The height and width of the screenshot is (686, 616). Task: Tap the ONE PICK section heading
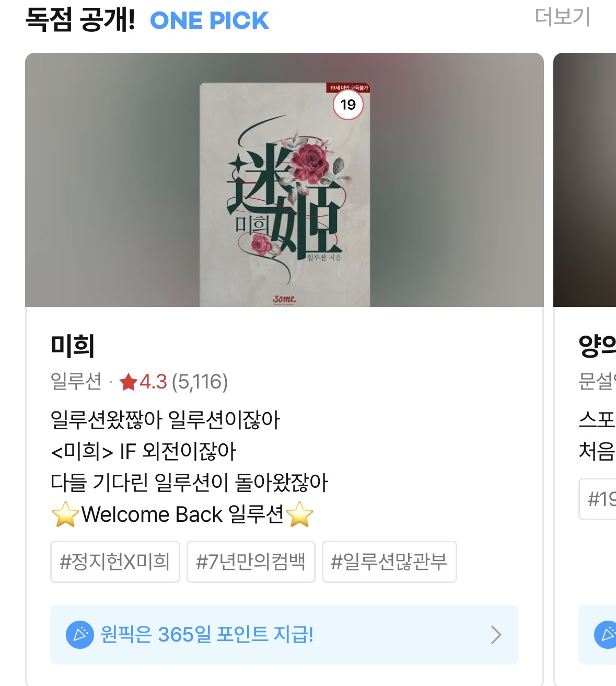[209, 20]
